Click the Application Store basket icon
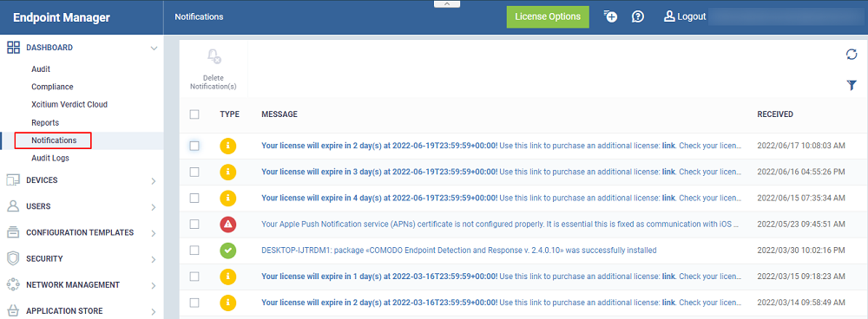Viewport: 868px width, 319px height. click(13, 310)
